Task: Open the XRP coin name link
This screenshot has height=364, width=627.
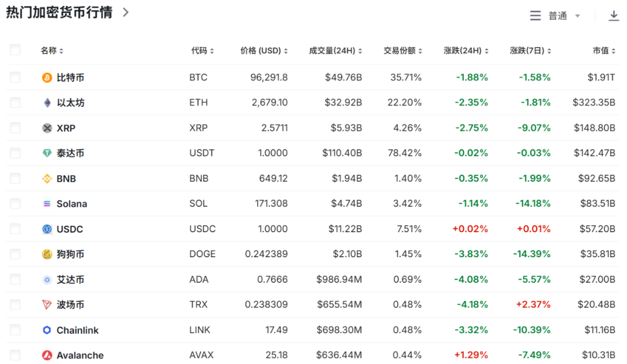Action: click(x=66, y=128)
